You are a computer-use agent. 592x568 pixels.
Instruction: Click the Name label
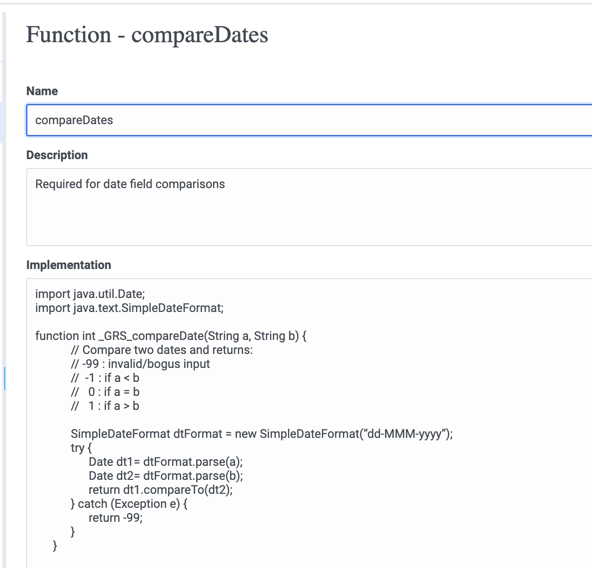click(x=42, y=91)
